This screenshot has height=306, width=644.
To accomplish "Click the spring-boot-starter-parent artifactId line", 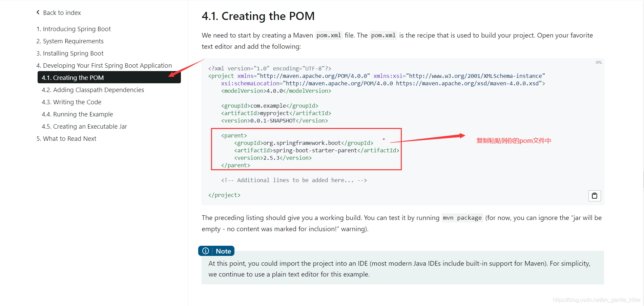I will (x=316, y=150).
